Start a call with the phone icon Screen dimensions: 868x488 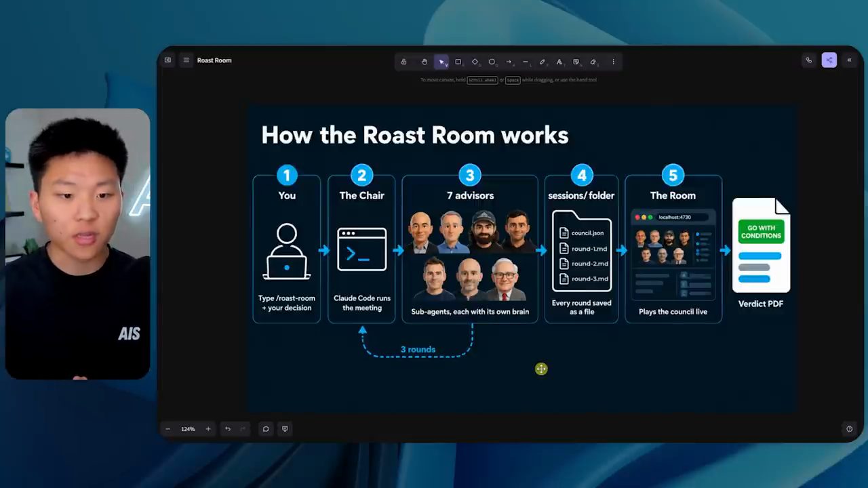tap(809, 60)
